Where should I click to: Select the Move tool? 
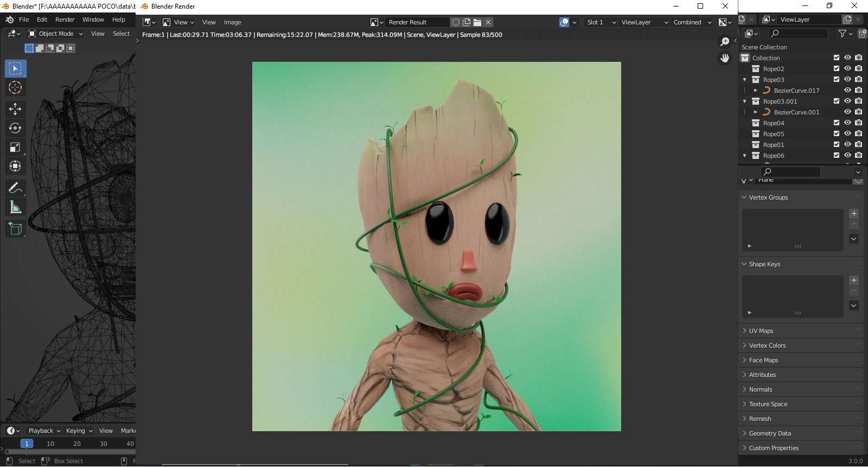pos(15,109)
